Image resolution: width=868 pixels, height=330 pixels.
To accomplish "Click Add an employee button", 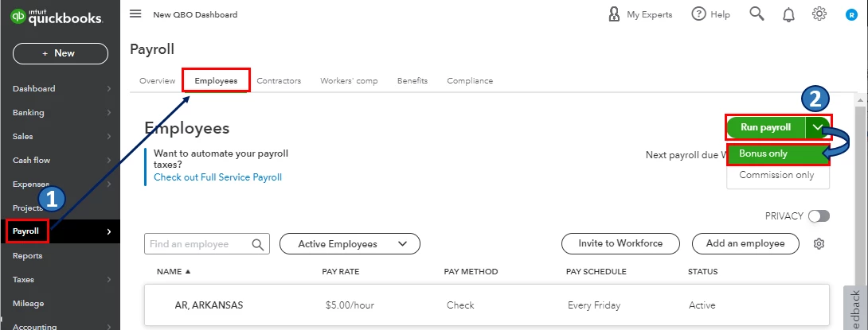I will [745, 243].
